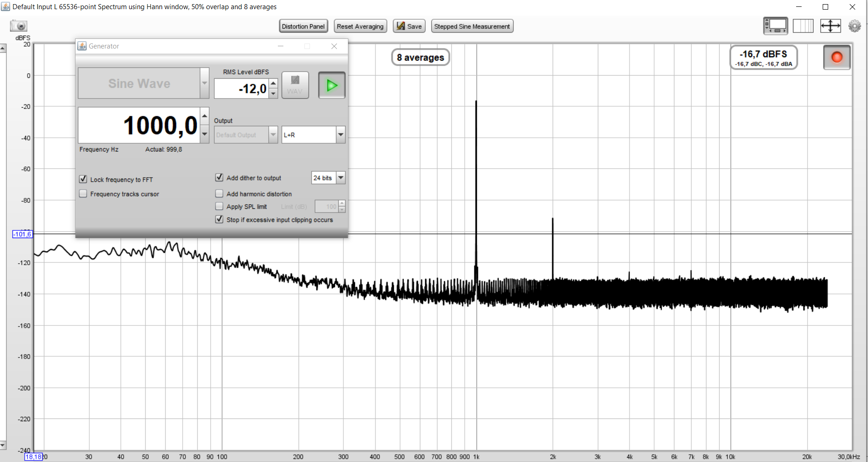Decrease RMS Level with down arrow
868x462 pixels.
click(273, 93)
